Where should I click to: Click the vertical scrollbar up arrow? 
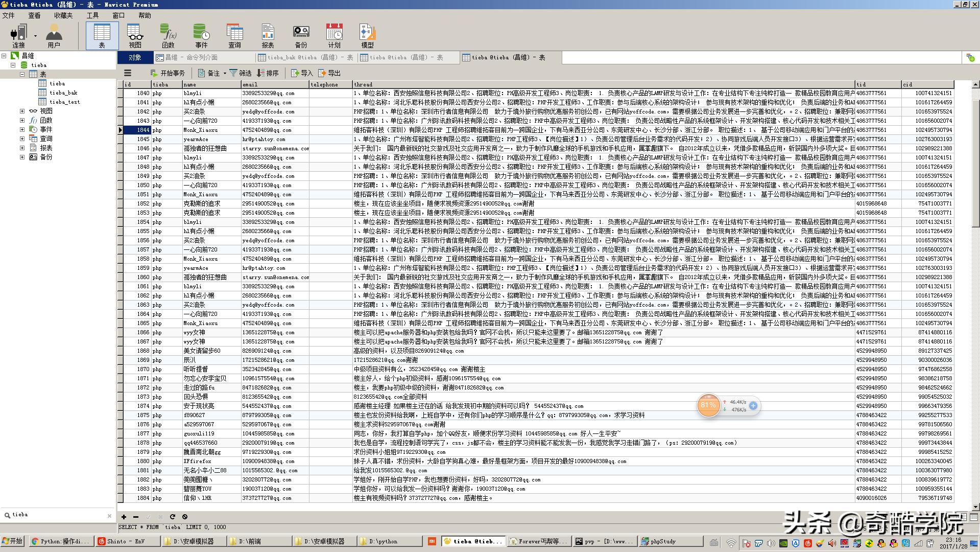[975, 84]
